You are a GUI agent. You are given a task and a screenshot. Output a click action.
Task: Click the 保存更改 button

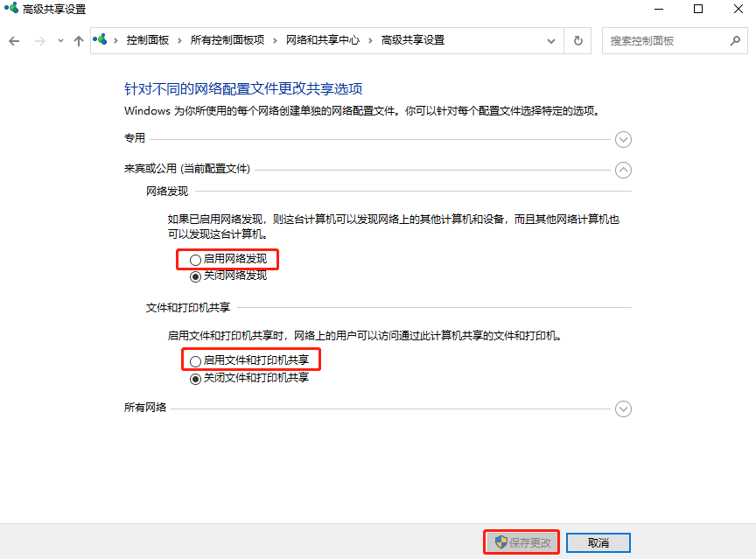pyautogui.click(x=521, y=542)
